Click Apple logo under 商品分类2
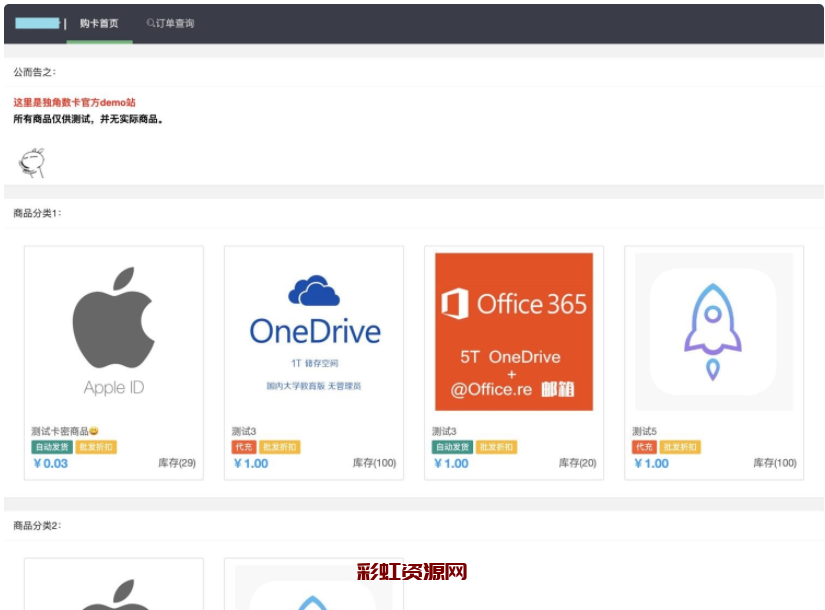This screenshot has height=610, width=825. click(113, 592)
